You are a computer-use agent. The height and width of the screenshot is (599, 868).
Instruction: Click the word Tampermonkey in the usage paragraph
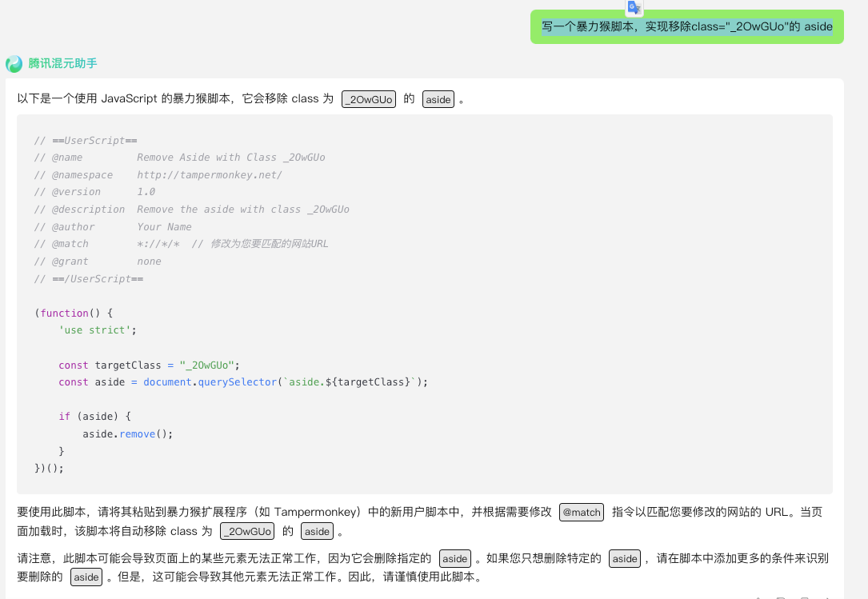(314, 512)
